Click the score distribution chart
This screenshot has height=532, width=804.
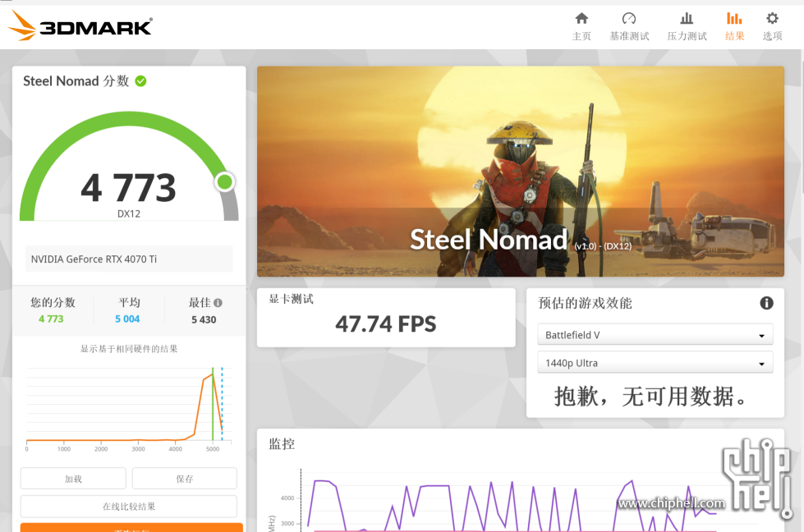coord(129,407)
